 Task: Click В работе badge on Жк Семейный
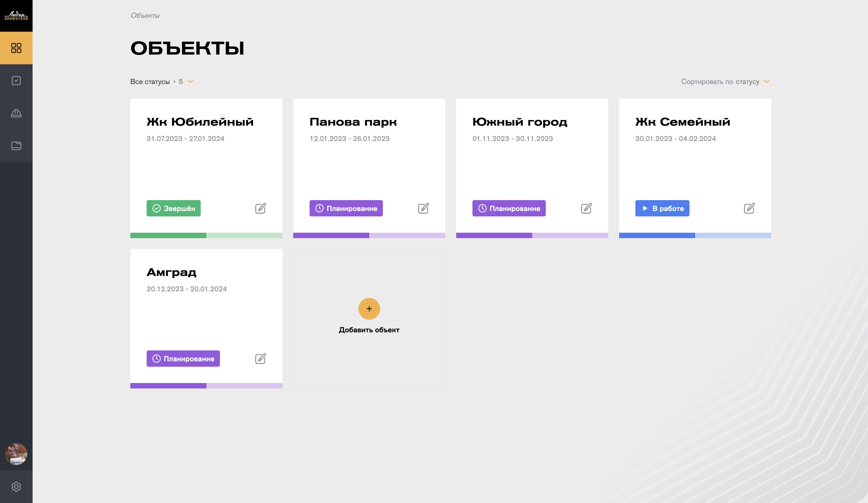click(662, 208)
